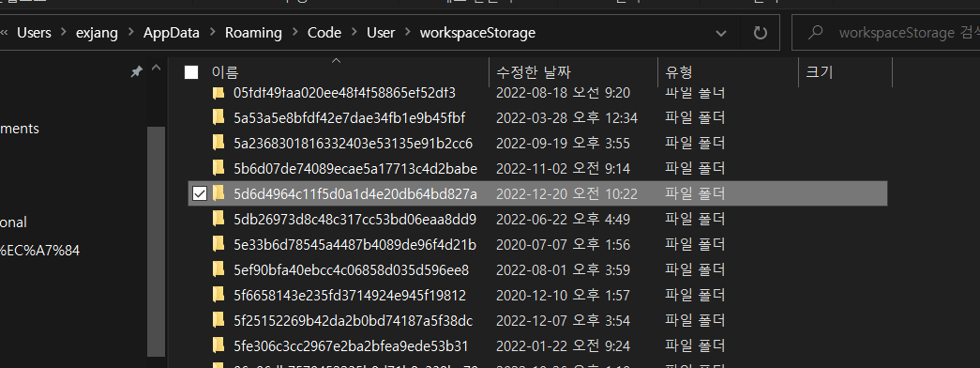Expand the chevron after Roaming breadcrumb
The image size is (980, 368).
click(294, 33)
